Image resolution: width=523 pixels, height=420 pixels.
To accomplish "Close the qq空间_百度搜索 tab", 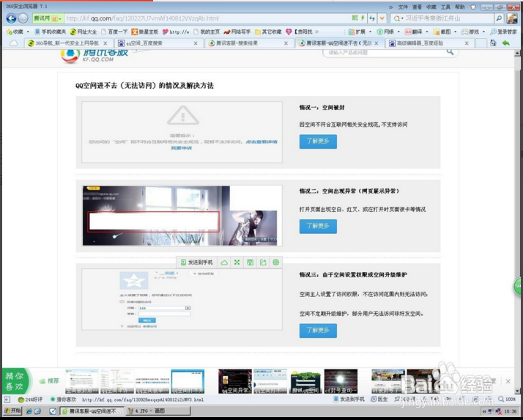I will [196, 43].
